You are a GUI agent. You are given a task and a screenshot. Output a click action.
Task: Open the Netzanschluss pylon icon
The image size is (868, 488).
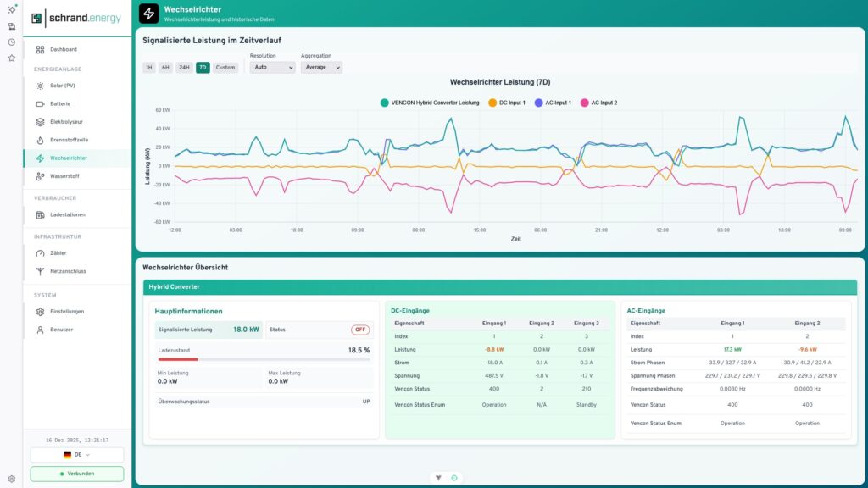click(40, 271)
